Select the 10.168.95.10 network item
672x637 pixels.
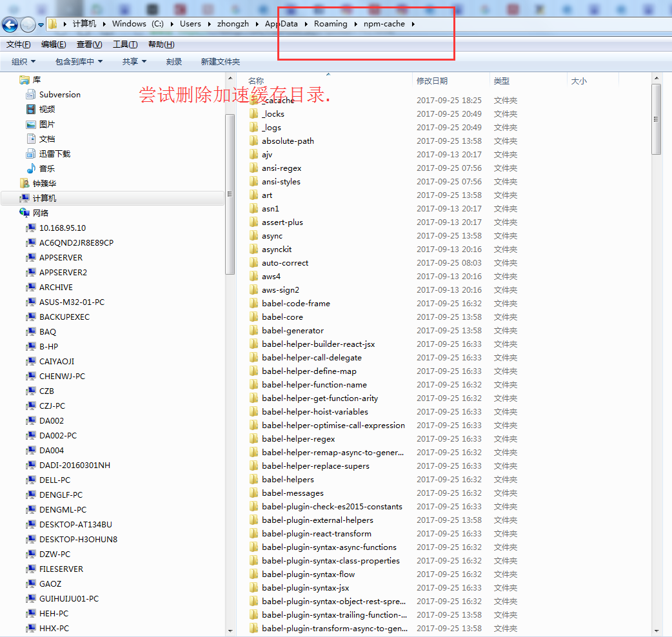click(63, 228)
